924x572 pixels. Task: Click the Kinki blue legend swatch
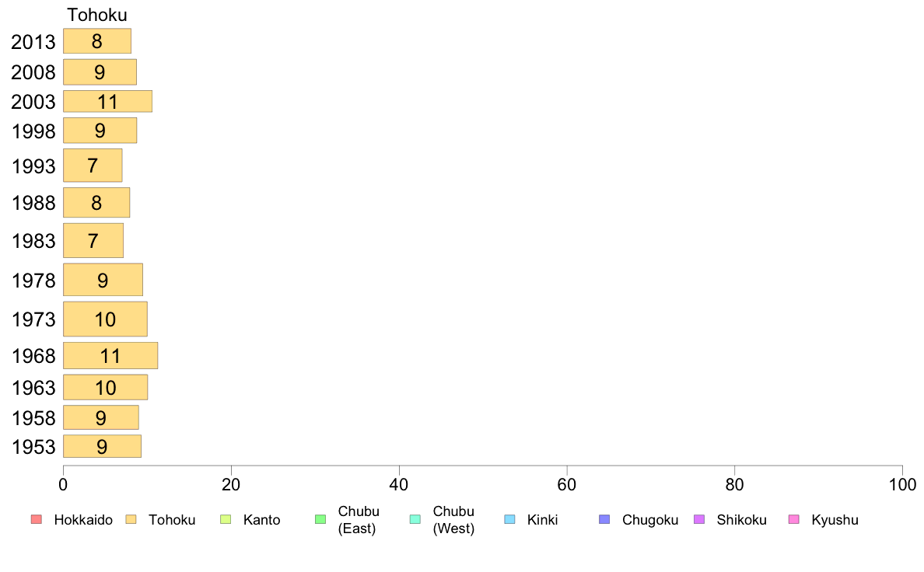coord(509,520)
